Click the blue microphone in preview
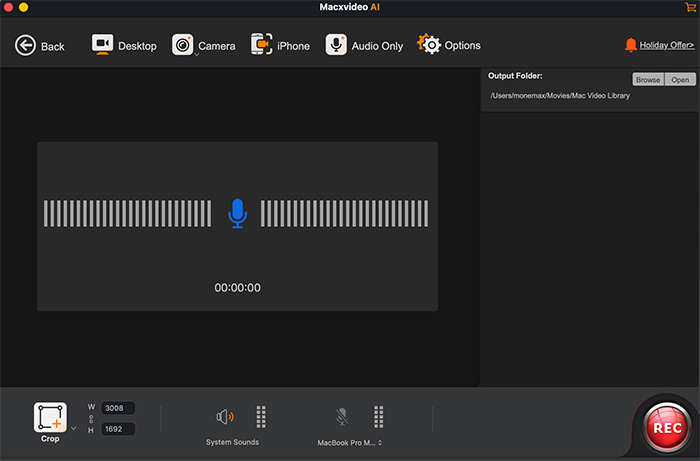The height and width of the screenshot is (461, 700). click(x=238, y=213)
